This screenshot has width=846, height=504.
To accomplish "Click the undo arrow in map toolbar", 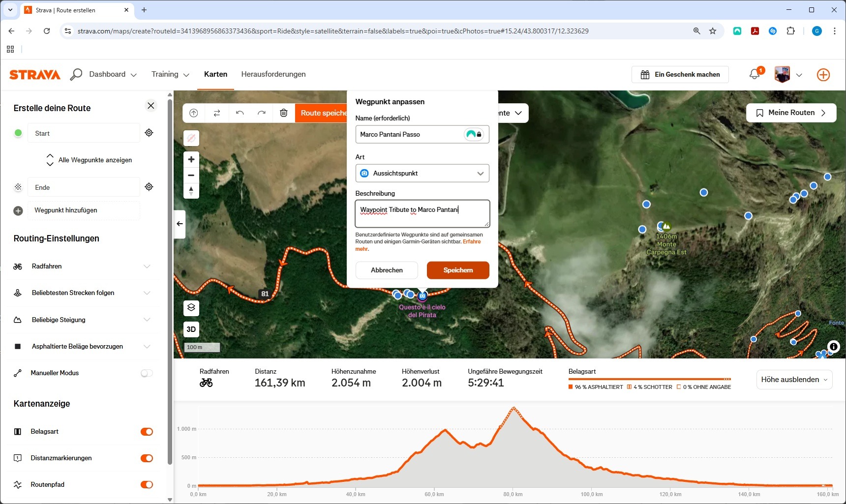I will tap(240, 113).
